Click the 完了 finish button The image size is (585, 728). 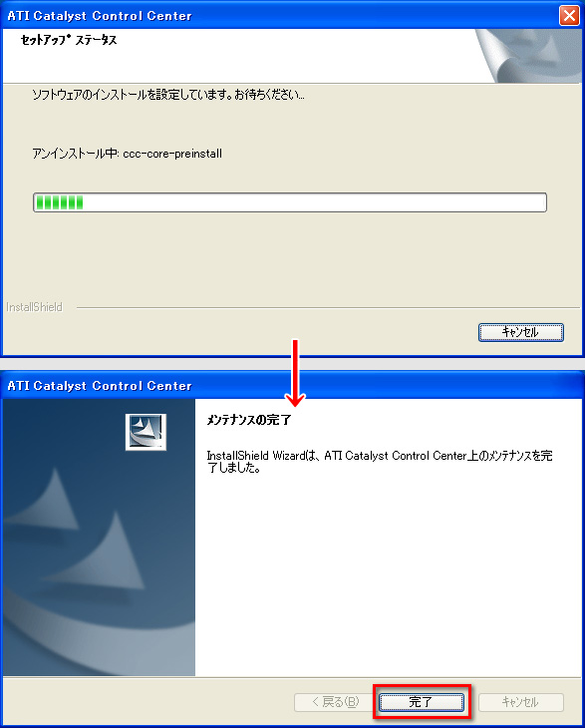point(422,702)
